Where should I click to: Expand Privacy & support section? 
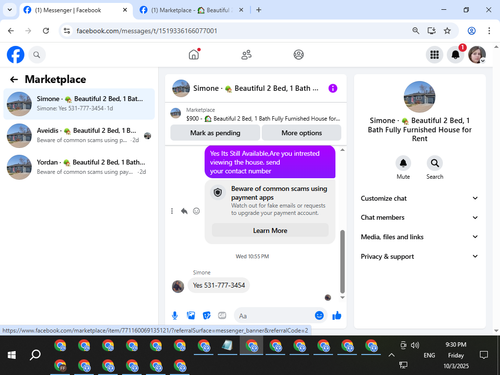tap(419, 256)
